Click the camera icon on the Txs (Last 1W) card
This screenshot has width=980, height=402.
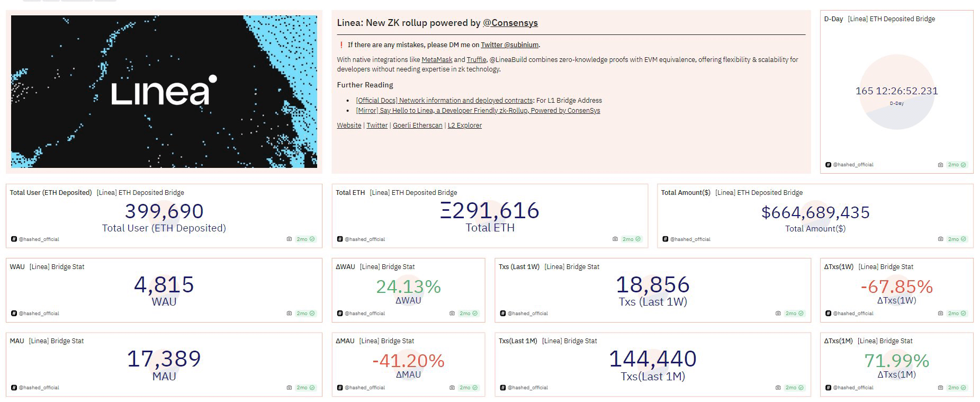pos(778,314)
